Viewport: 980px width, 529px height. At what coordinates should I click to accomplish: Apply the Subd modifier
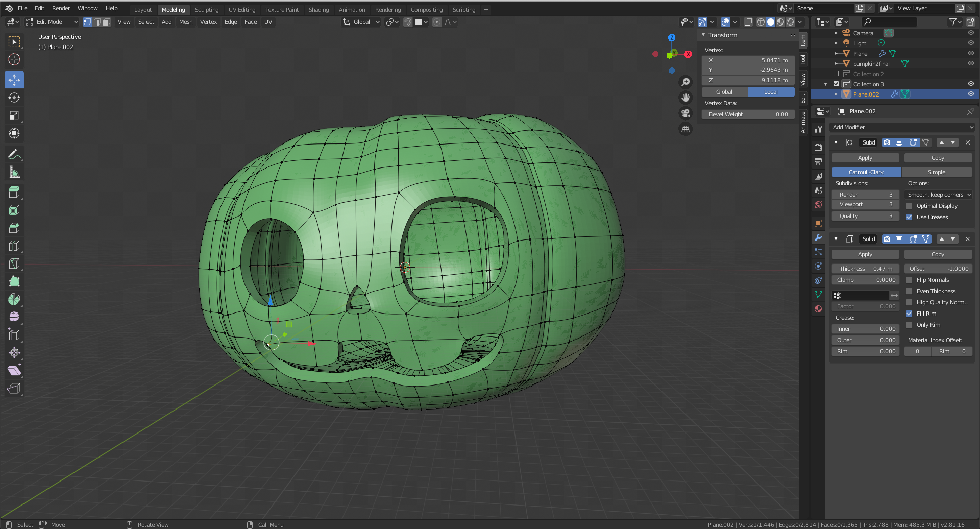pyautogui.click(x=865, y=158)
